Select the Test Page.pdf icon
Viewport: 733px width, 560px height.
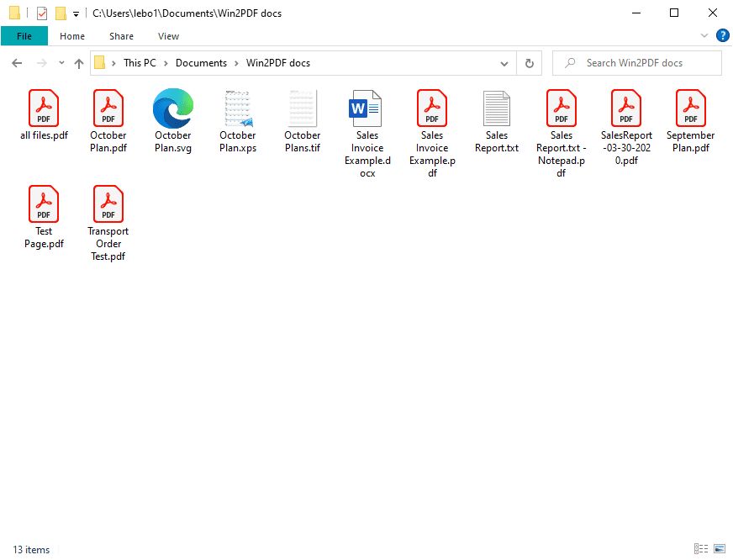coord(44,203)
